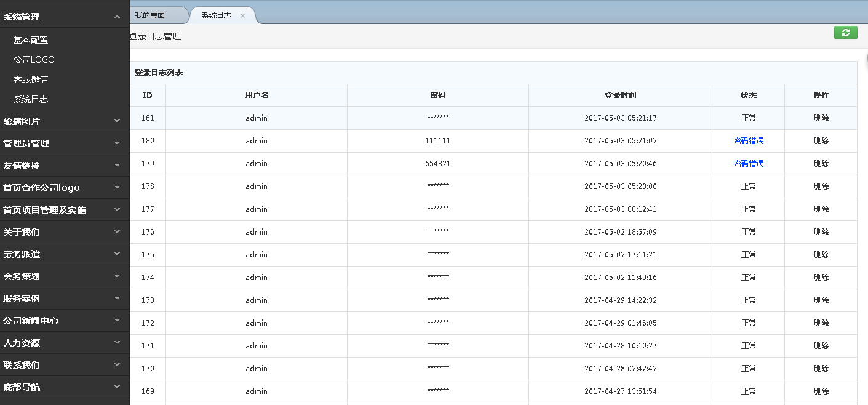The image size is (868, 405).
Task: Expand the 轮播图片 sidebar menu
Action: (117, 121)
